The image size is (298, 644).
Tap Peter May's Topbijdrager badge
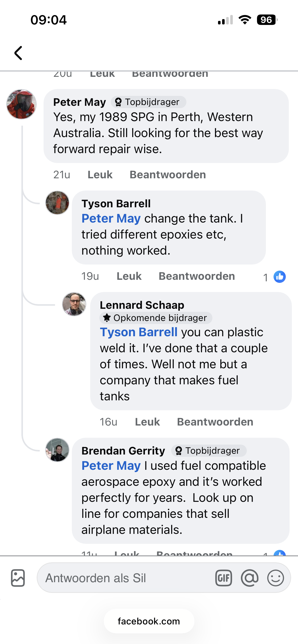tap(148, 102)
